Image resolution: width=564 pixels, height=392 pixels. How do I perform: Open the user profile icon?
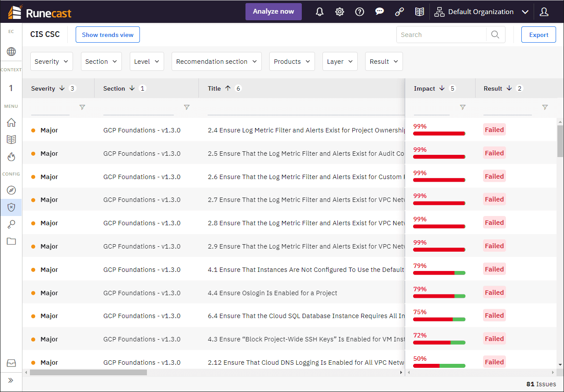[544, 12]
